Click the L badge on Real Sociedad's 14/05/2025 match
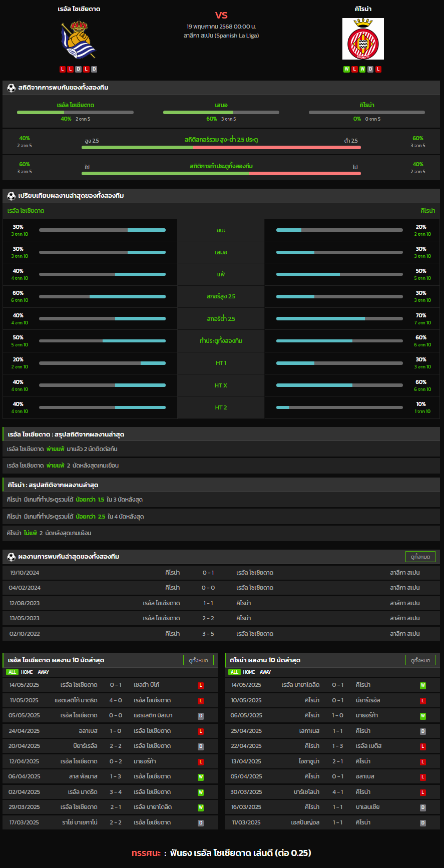Viewport: 444px width, 868px height. pyautogui.click(x=201, y=685)
